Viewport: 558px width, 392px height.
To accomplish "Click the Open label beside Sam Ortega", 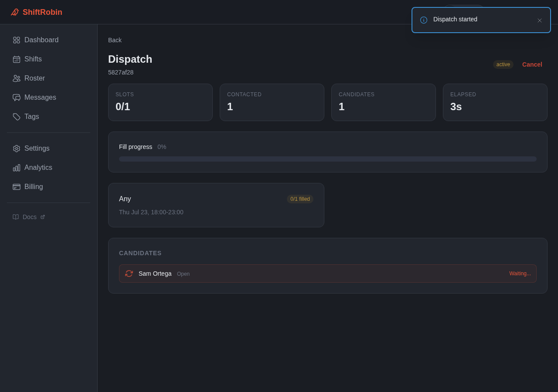I will (x=183, y=274).
